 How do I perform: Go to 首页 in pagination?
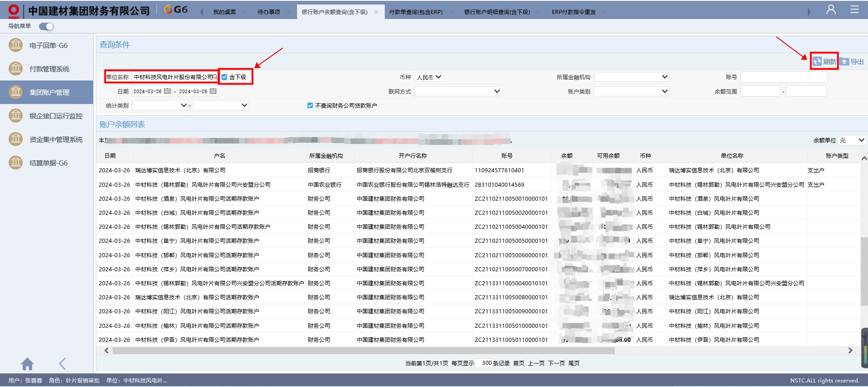pyautogui.click(x=519, y=363)
